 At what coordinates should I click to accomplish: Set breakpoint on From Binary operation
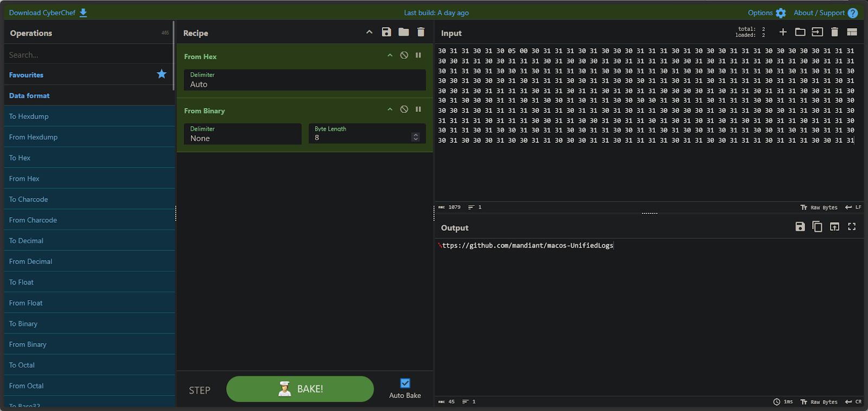418,110
